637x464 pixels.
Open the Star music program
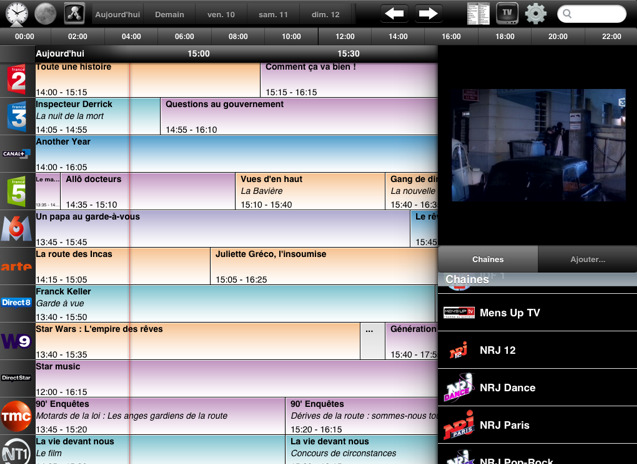[236, 379]
